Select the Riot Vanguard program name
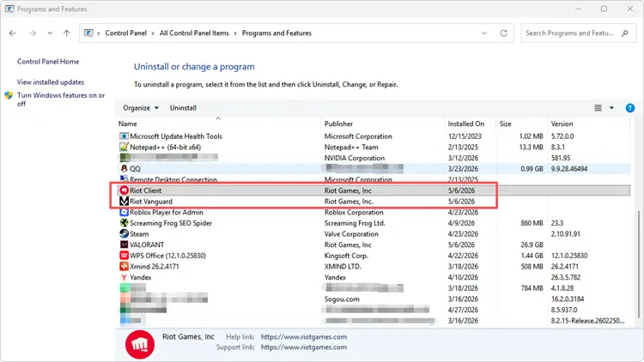The width and height of the screenshot is (644, 362). (151, 202)
